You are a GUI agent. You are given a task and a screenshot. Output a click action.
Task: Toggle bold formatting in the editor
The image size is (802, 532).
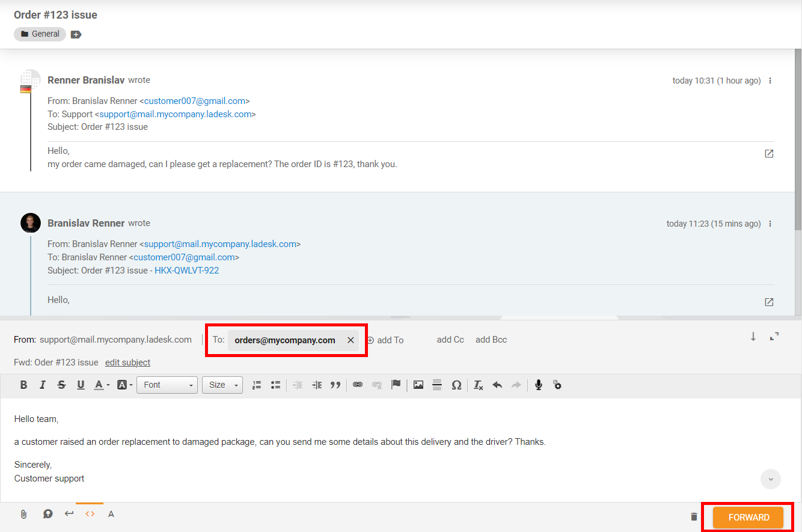[x=23, y=385]
